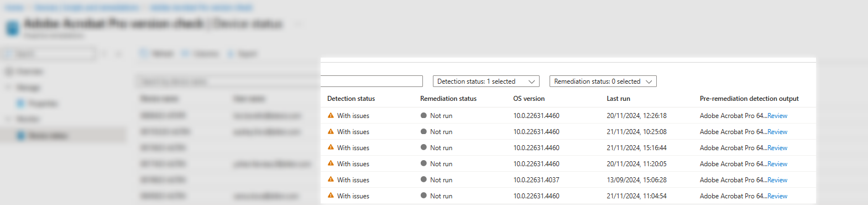Click Not run icon in the 21/11/2024, 11:04:54 row
This screenshot has height=205, width=868.
pyautogui.click(x=423, y=196)
